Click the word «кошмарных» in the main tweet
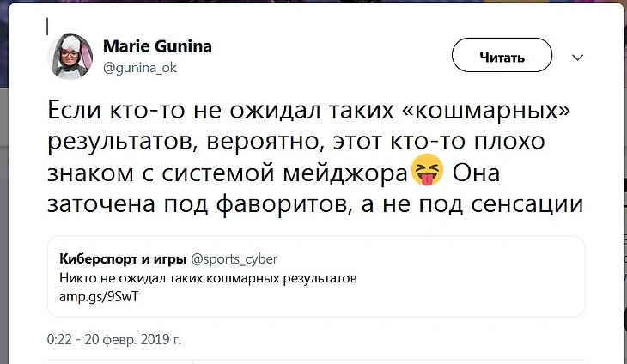Image resolution: width=627 pixels, height=364 pixels. (497, 111)
